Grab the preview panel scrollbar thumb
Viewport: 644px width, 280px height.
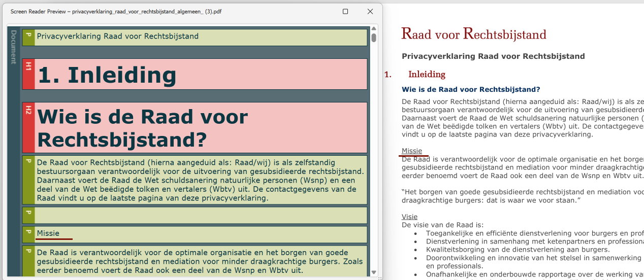click(x=374, y=38)
